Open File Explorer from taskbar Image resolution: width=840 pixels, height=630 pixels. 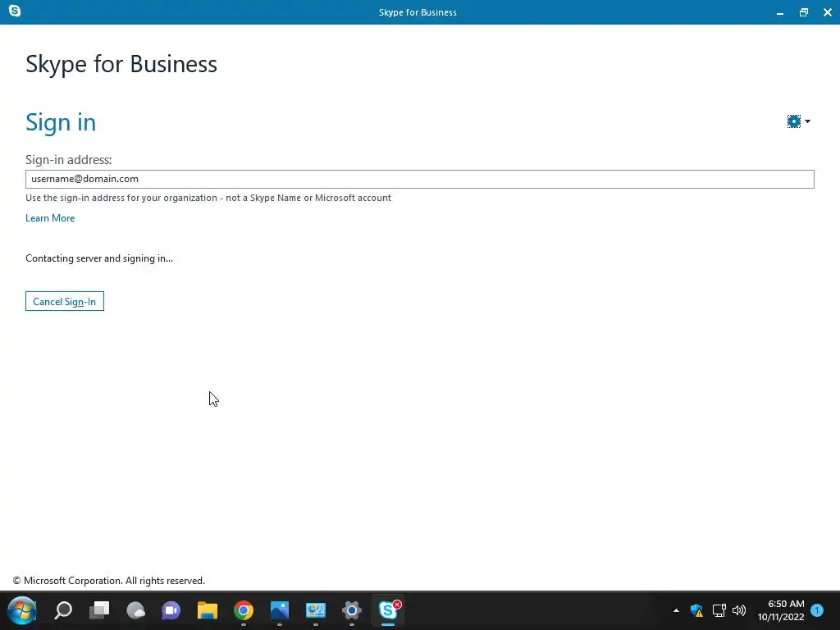pyautogui.click(x=208, y=610)
